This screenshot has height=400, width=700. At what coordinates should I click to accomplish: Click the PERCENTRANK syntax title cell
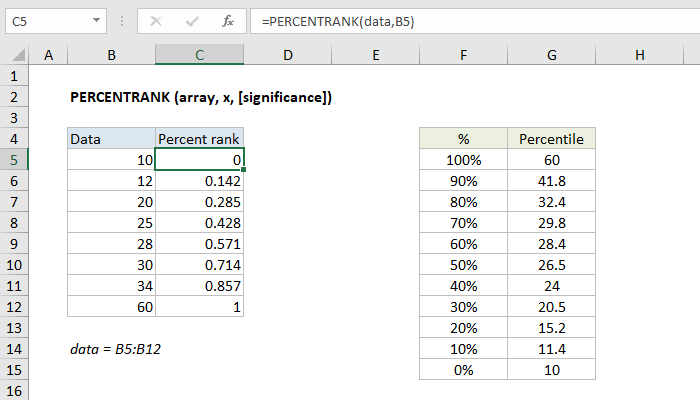pyautogui.click(x=201, y=97)
